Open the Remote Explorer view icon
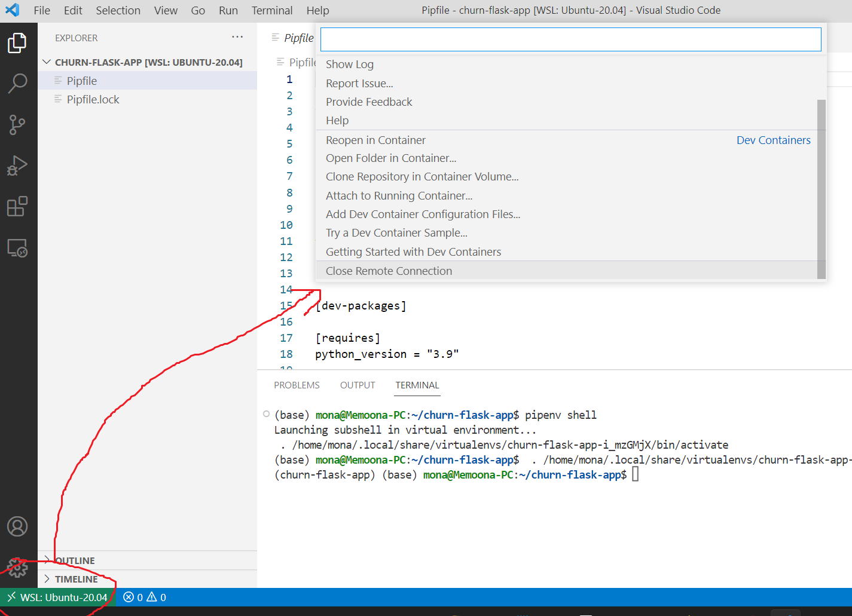 [17, 248]
